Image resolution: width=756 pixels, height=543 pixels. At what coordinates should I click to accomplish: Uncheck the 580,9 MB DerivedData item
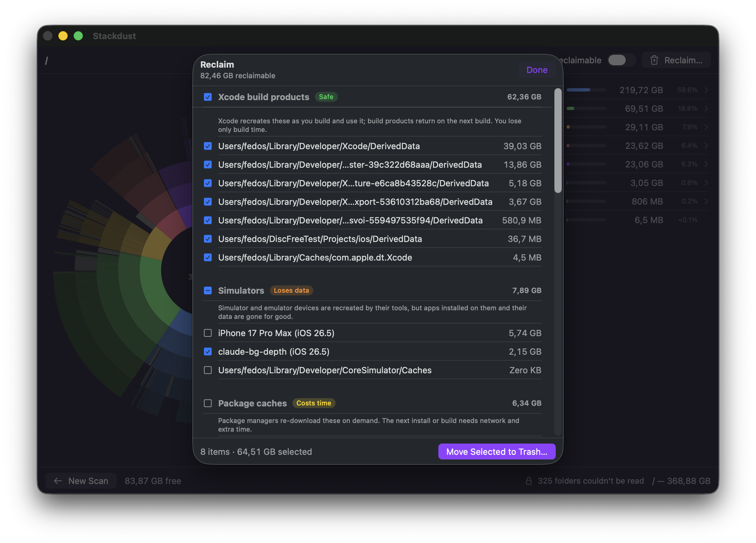coord(208,220)
